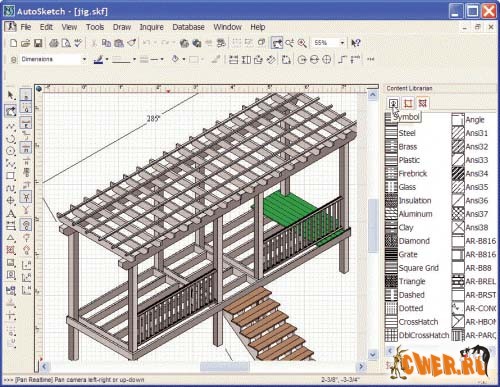
Task: Expand the Dimensions layer dropdown
Action: 84,59
